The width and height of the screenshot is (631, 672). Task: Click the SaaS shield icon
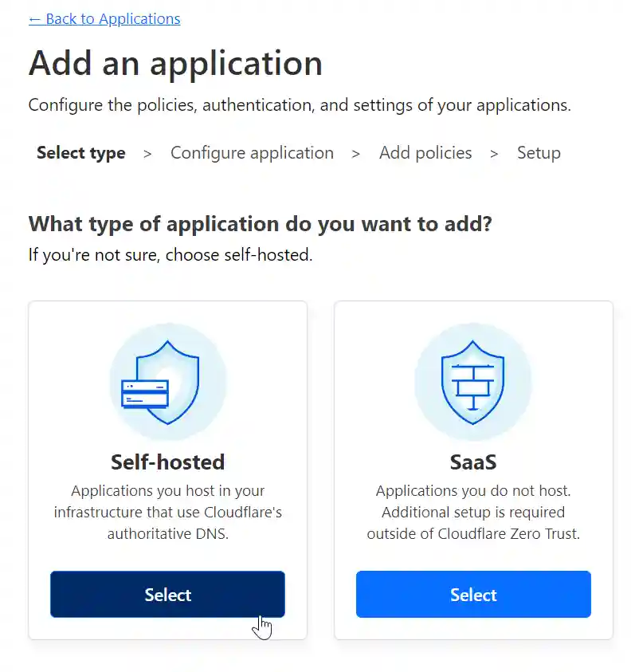click(x=473, y=381)
